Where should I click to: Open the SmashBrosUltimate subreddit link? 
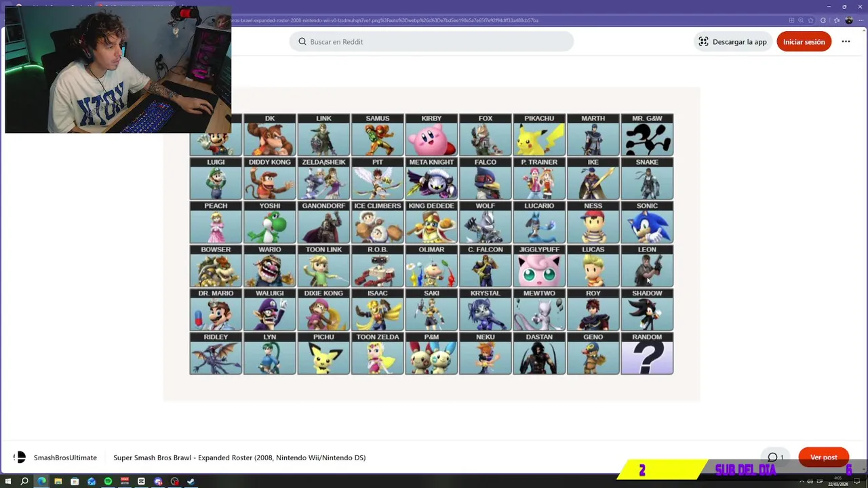[65, 457]
